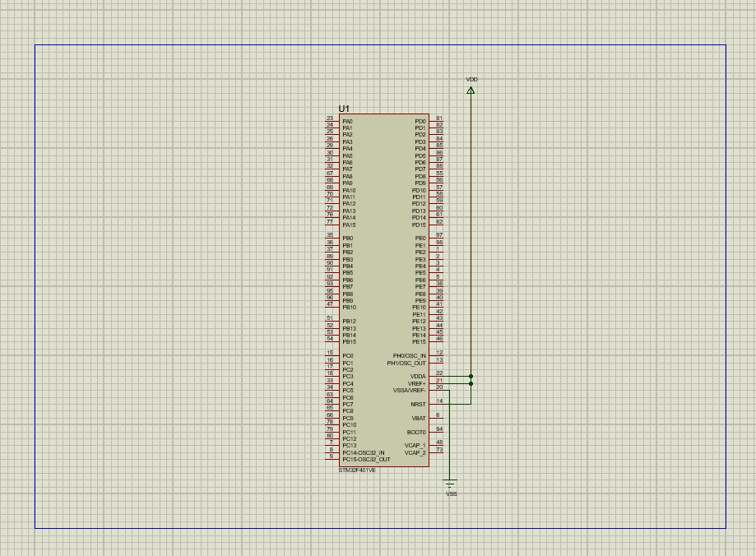Viewport: 756px width, 556px height.
Task: Click the PH0/OSC_IN pin label
Action: 410,356
